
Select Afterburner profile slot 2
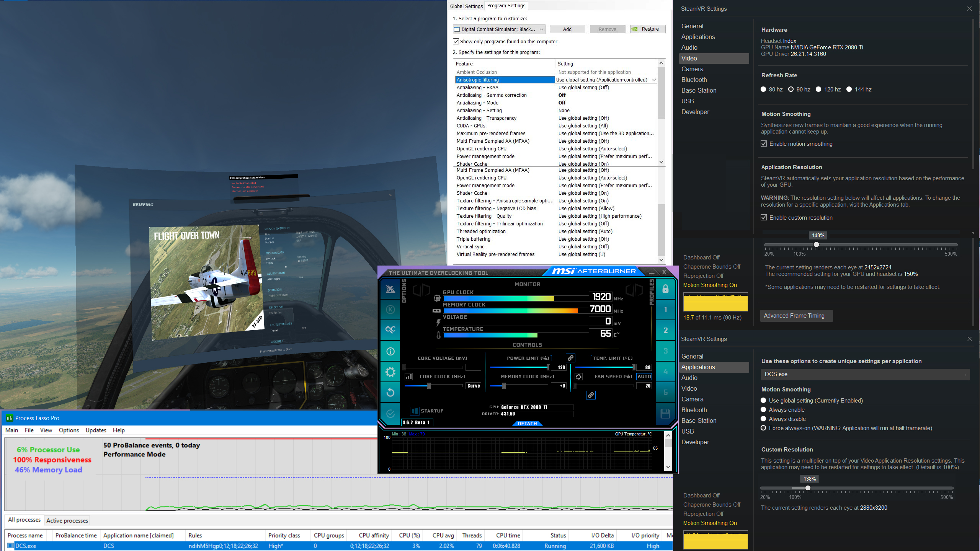point(665,330)
